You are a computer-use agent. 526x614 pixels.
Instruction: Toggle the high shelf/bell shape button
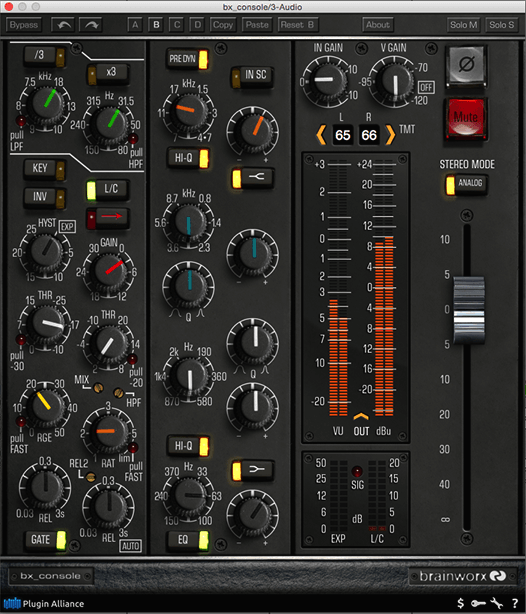pos(253,178)
